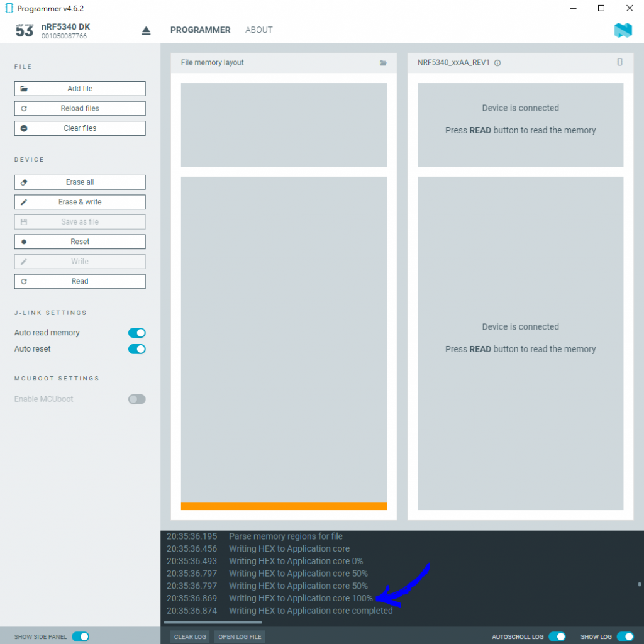
Task: Open the ABOUT tab
Action: click(258, 30)
